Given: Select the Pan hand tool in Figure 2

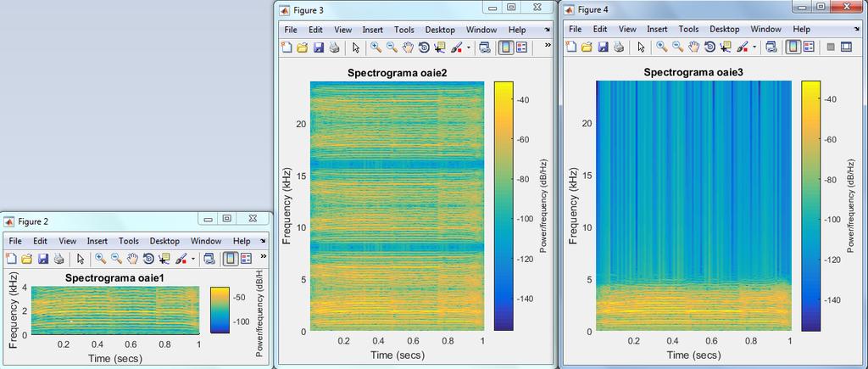Looking at the screenshot, I should (x=131, y=259).
